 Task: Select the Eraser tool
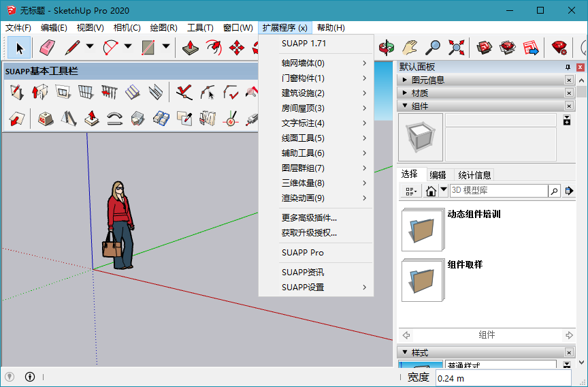tap(46, 48)
